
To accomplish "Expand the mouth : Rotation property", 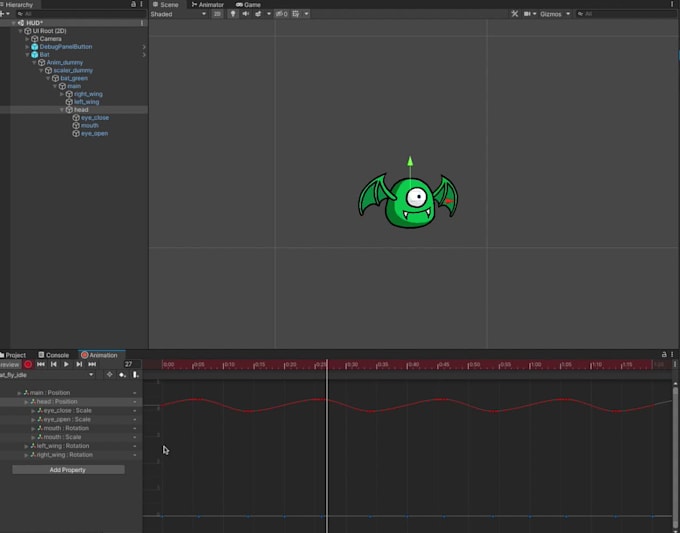I will pos(33,428).
